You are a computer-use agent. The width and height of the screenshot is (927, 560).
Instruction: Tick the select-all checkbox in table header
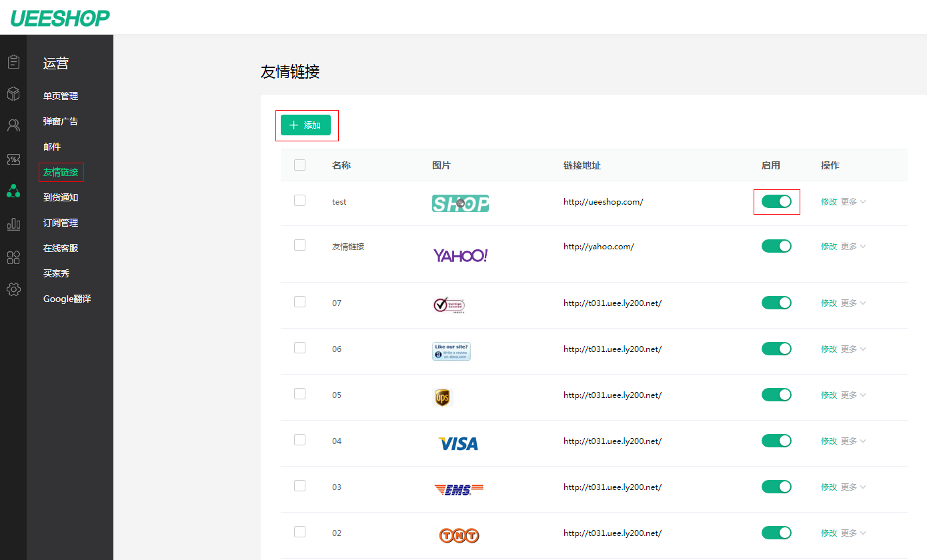[299, 165]
